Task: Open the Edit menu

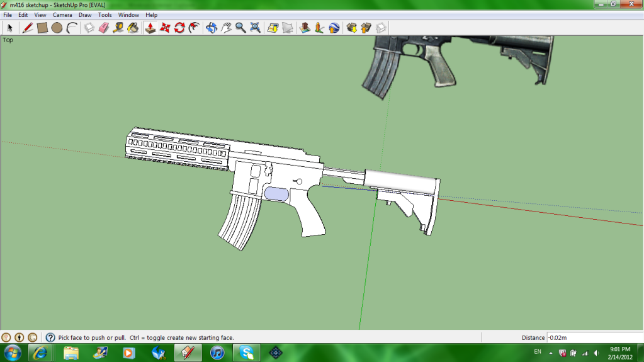Action: [23, 14]
